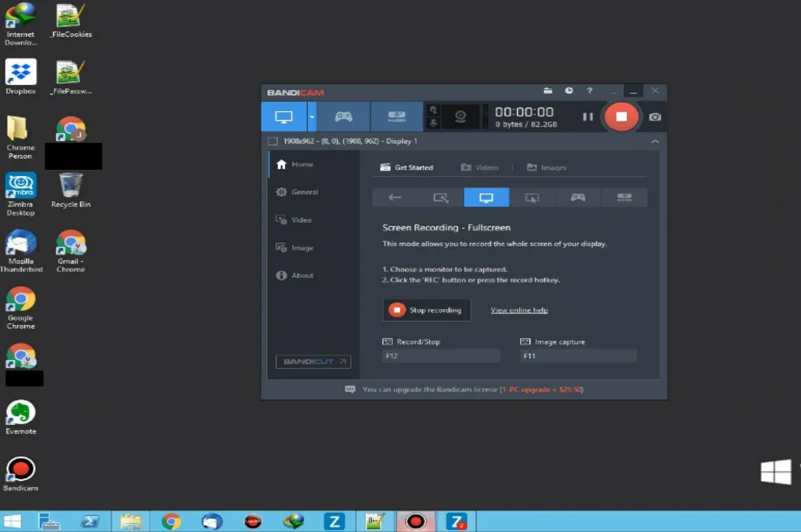Choose the game recording icon in the selector

coord(578,197)
